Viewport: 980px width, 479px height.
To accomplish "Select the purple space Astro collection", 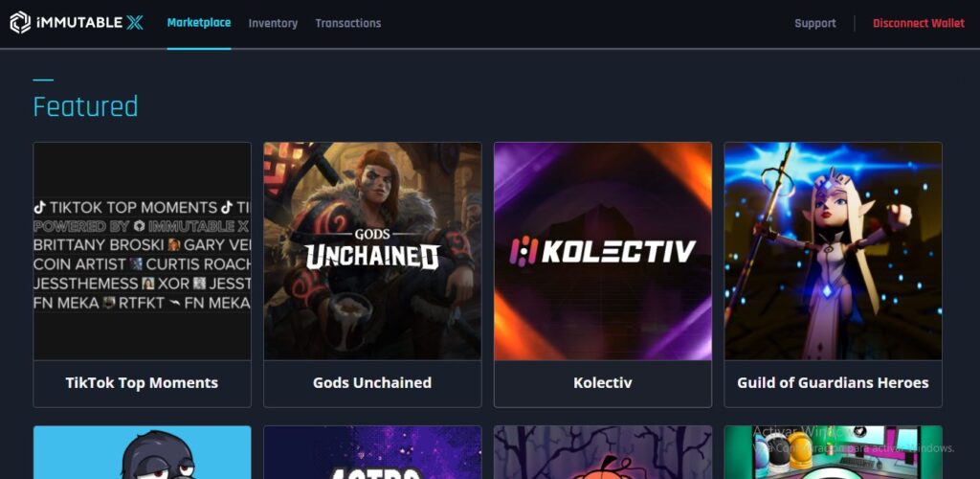I will pos(372,453).
